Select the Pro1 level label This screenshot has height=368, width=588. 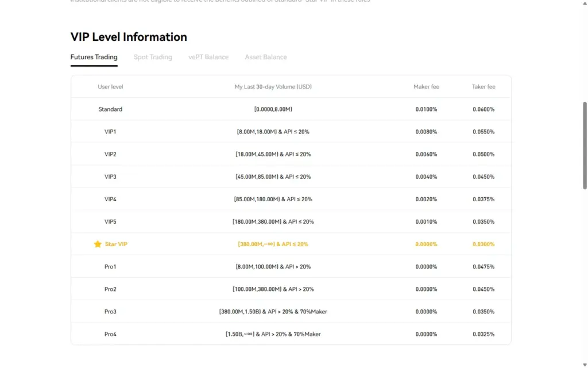110,267
